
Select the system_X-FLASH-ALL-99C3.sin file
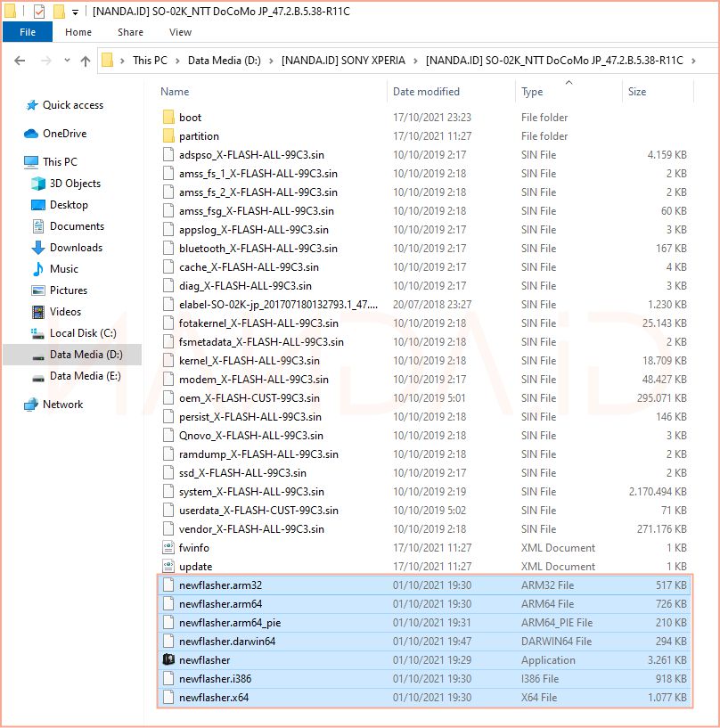(x=251, y=492)
